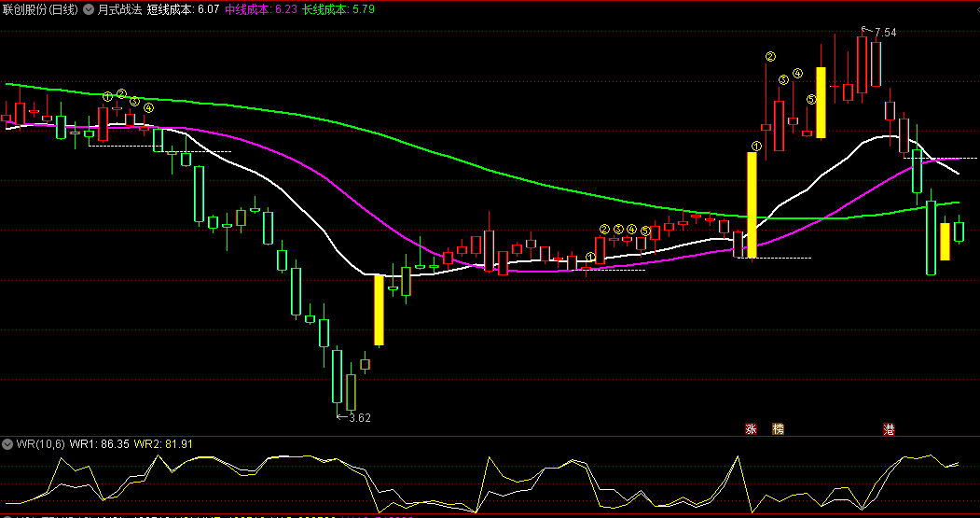This screenshot has height=518, width=980.
Task: Open the 榜 event marker
Action: pyautogui.click(x=778, y=429)
